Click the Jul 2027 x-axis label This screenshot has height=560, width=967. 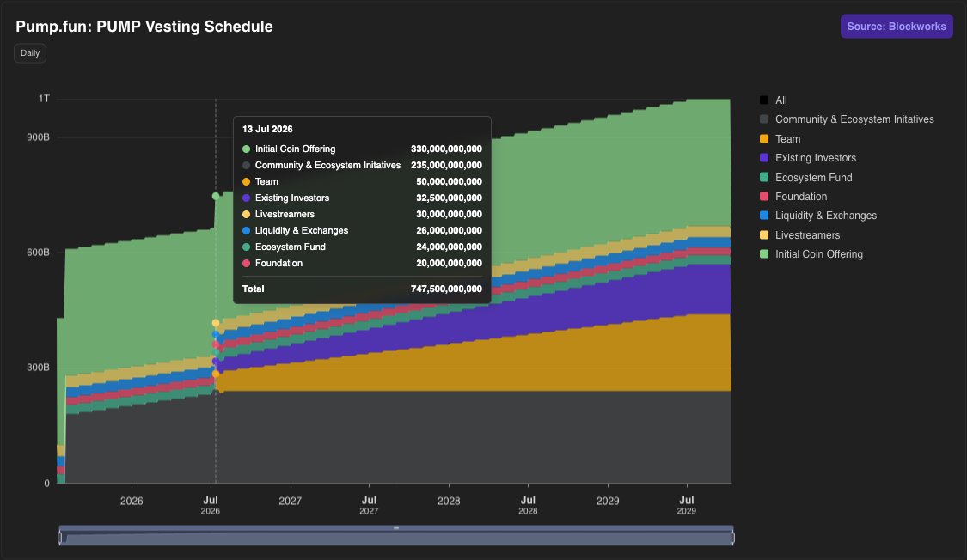(369, 505)
